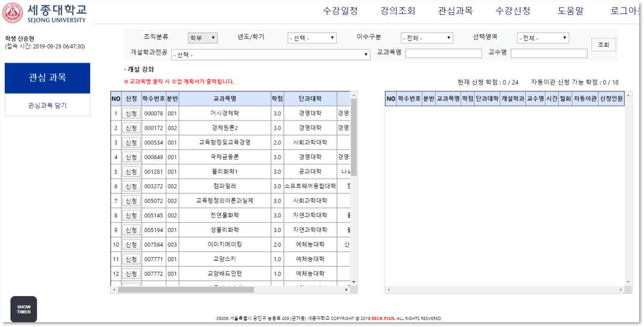The image size is (644, 327).
Task: Expand the 선택영역 dropdown
Action: (x=543, y=38)
